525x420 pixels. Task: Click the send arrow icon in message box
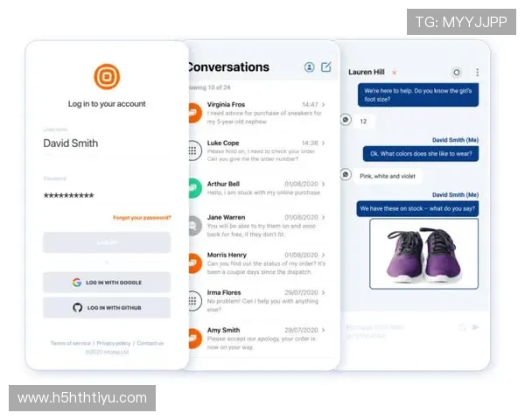pos(476,327)
